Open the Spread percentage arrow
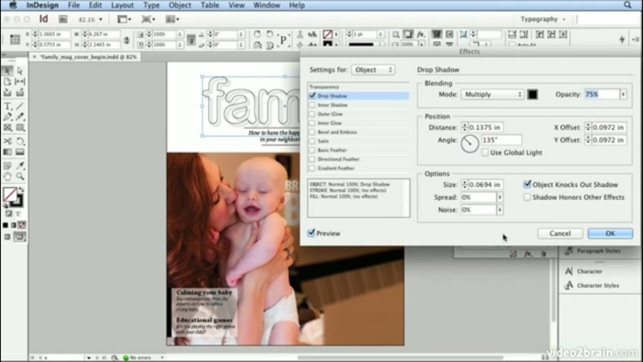The image size is (643, 362). click(500, 197)
